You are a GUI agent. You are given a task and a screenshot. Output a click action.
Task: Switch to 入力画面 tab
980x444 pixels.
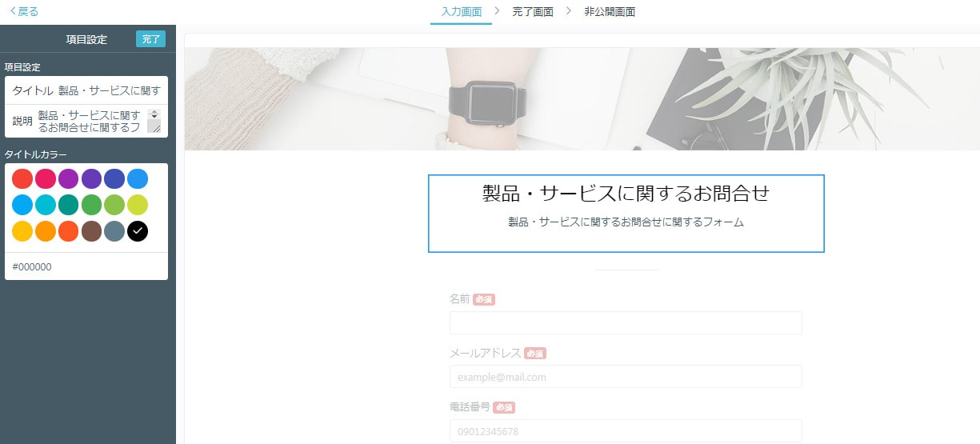[462, 11]
